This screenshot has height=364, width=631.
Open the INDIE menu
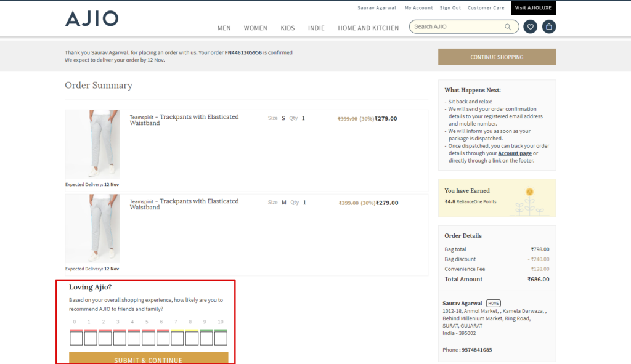tap(316, 28)
